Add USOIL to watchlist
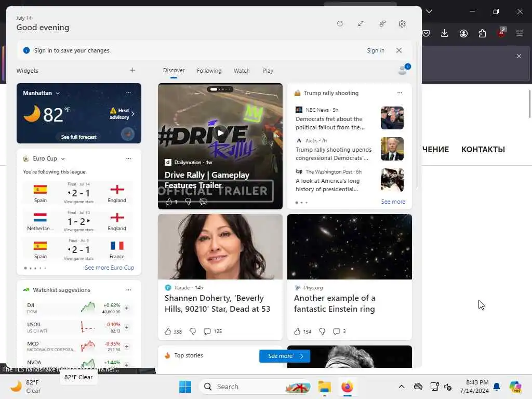The height and width of the screenshot is (399, 532). pyautogui.click(x=127, y=327)
